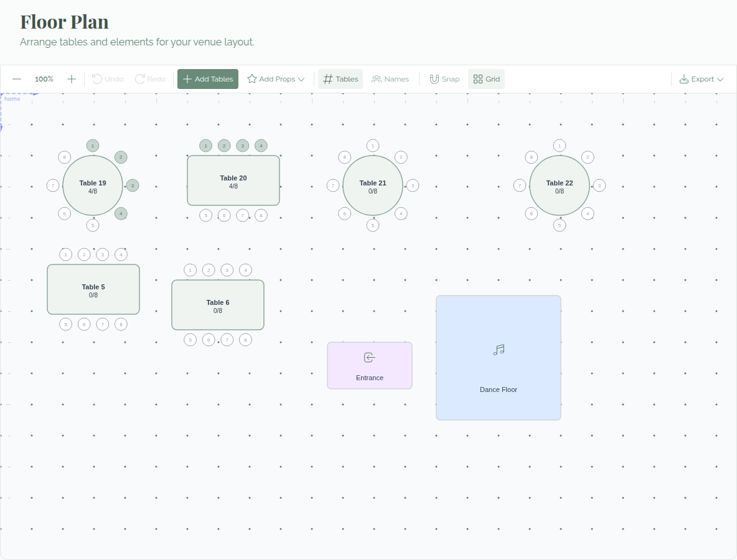Click empty seat 5 of Table 20

[x=205, y=216]
